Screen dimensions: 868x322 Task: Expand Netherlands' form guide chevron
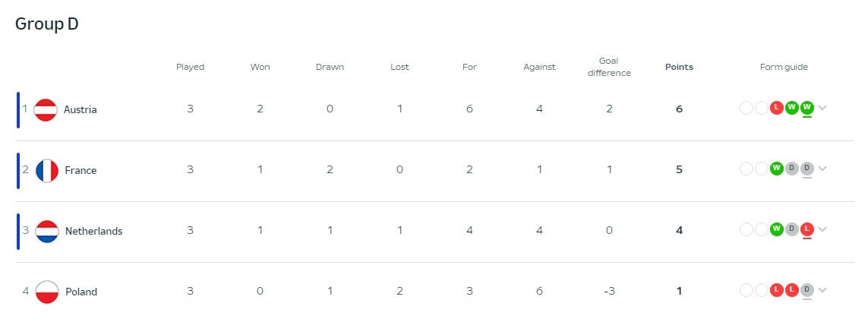822,229
